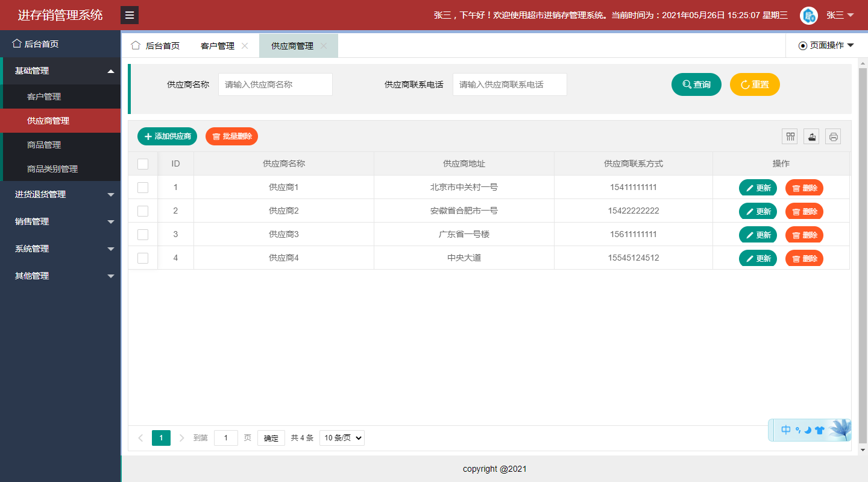
Task: Click the 确定 pagination confirm button
Action: [x=271, y=438]
